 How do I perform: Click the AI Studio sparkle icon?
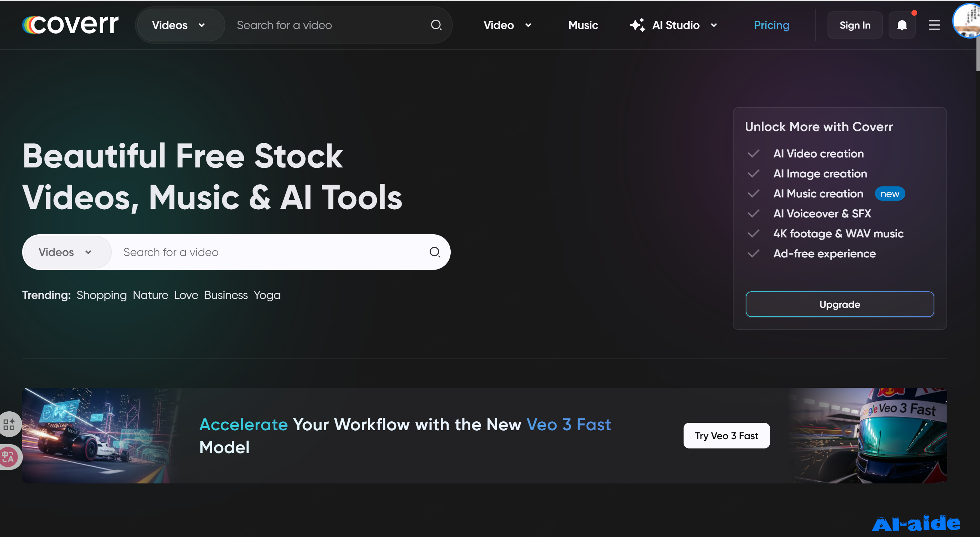[637, 25]
